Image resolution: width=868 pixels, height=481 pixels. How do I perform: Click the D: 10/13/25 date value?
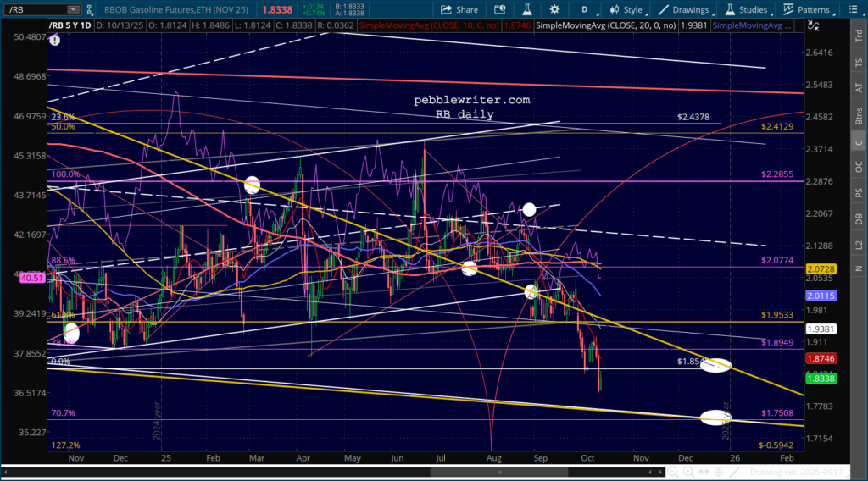(x=120, y=25)
